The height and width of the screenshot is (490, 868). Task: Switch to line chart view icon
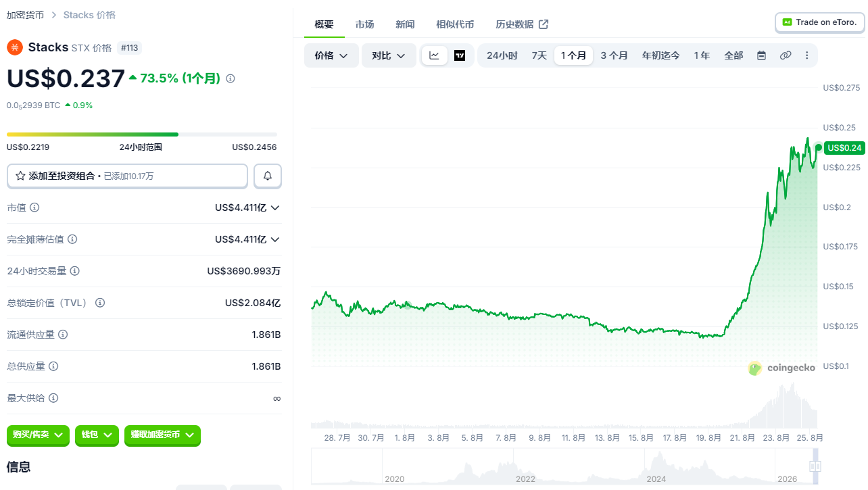tap(435, 55)
